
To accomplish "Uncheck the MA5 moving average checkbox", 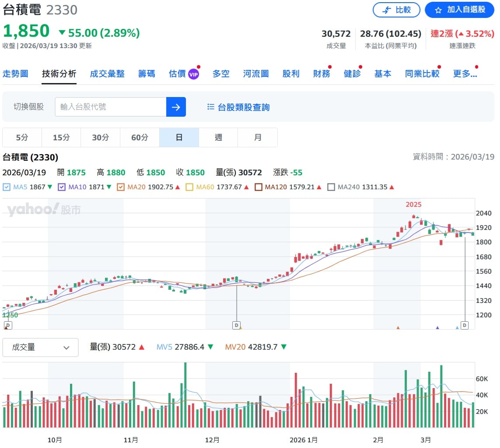I will 7,187.
